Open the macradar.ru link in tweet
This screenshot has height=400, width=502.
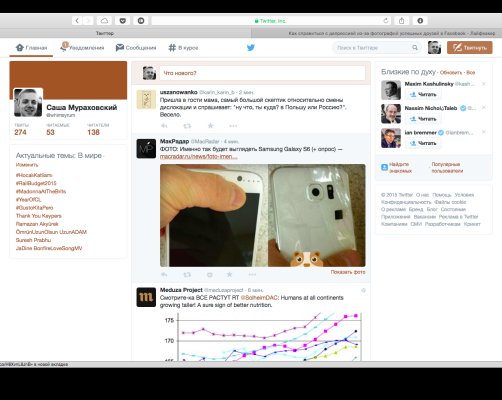coord(199,156)
